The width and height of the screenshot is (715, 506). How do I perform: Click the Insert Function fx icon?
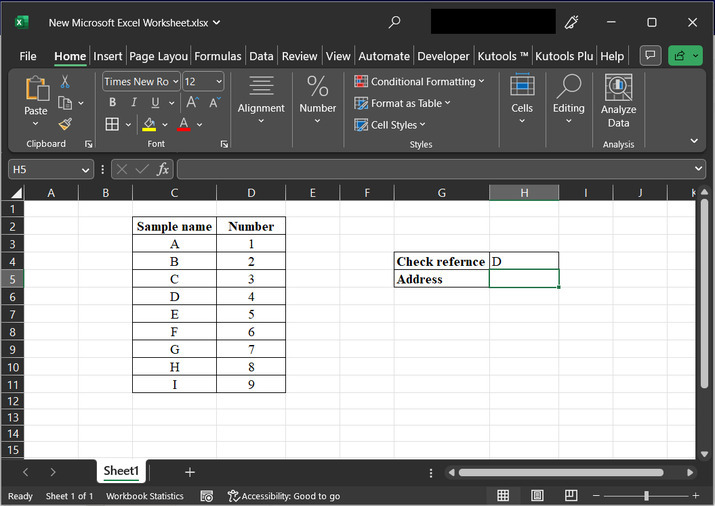click(x=163, y=169)
